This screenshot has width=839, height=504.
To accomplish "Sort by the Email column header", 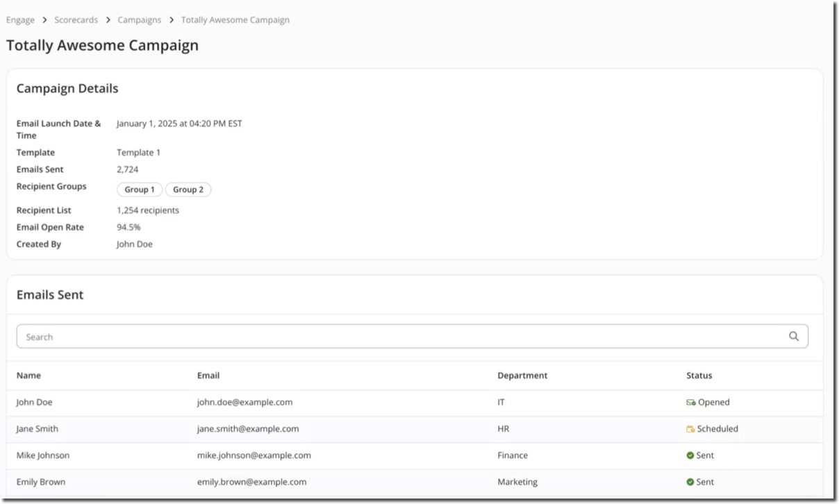I will pyautogui.click(x=208, y=376).
